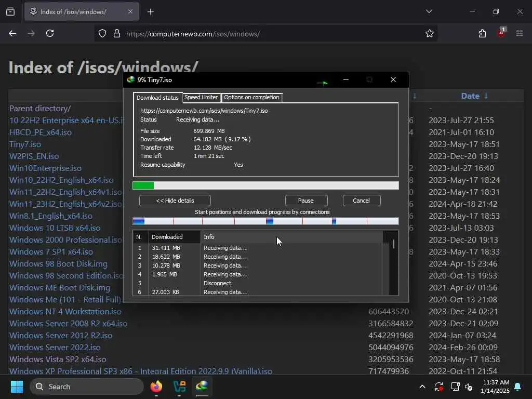Close the Tiny7.iso download dialog
This screenshot has width=532, height=399.
pos(393,79)
